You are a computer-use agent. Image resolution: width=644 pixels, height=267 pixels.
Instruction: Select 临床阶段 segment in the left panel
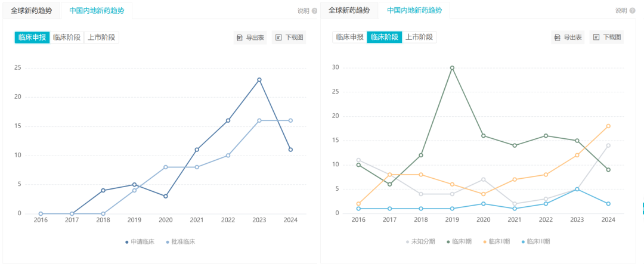point(67,38)
